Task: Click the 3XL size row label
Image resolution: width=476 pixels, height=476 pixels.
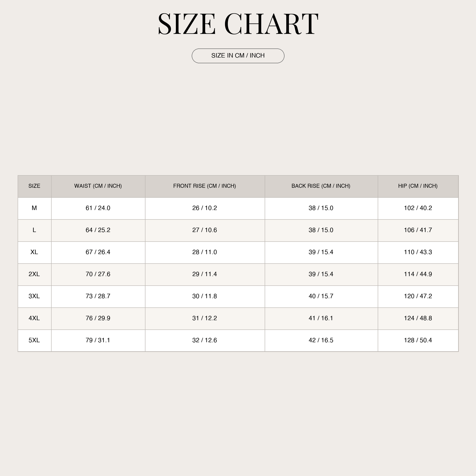Action: pyautogui.click(x=35, y=296)
